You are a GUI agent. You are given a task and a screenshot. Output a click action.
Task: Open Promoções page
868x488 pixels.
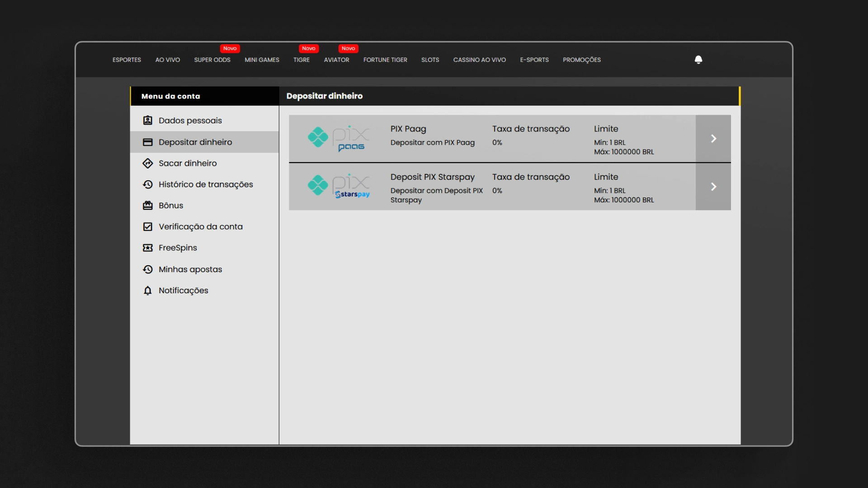tap(582, 60)
